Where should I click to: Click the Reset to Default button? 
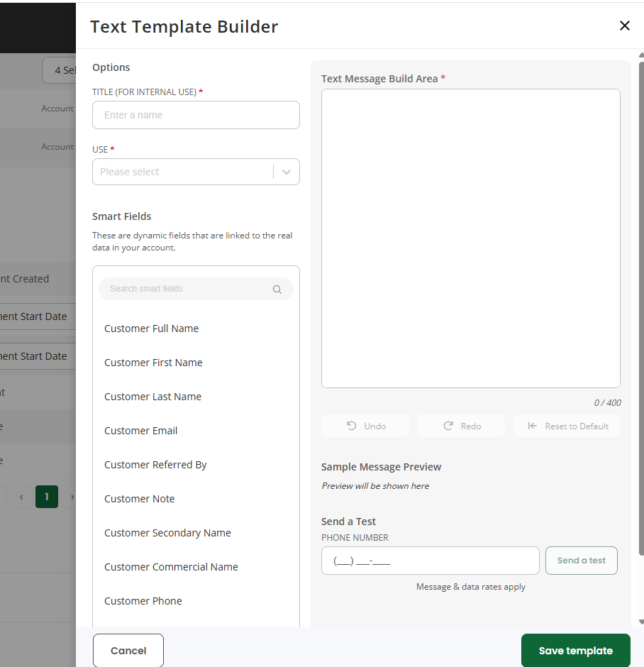pos(567,426)
